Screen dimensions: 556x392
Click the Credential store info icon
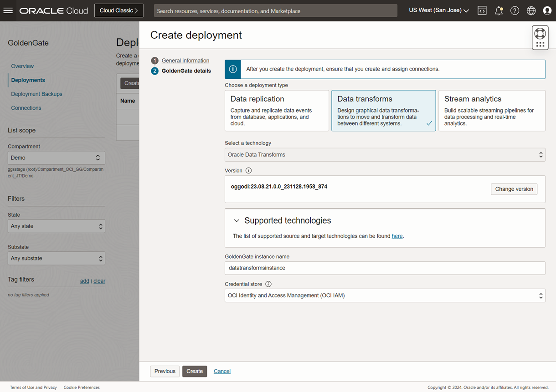(267, 284)
